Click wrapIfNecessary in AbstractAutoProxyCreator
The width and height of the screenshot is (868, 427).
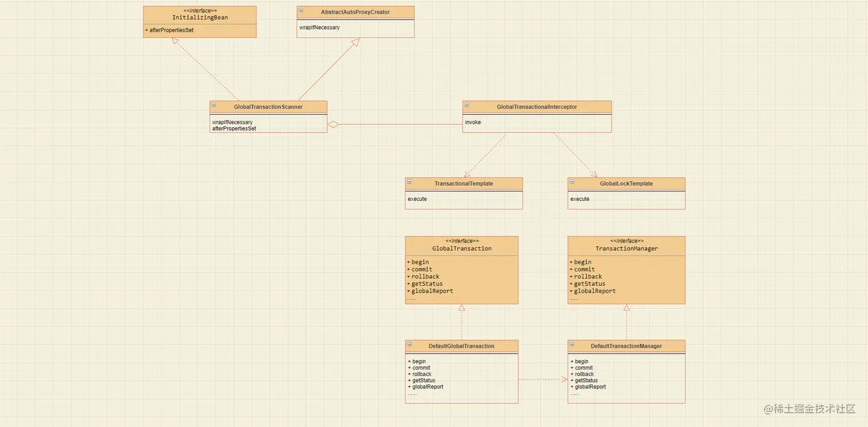click(x=319, y=27)
